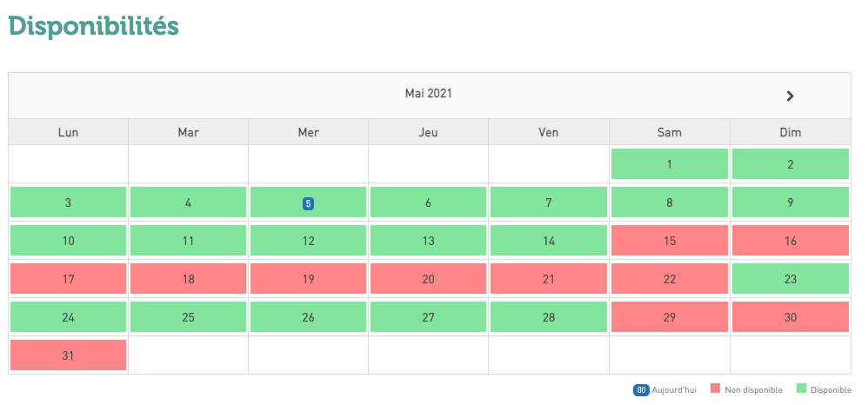Pick available Sunday May 23

790,279
